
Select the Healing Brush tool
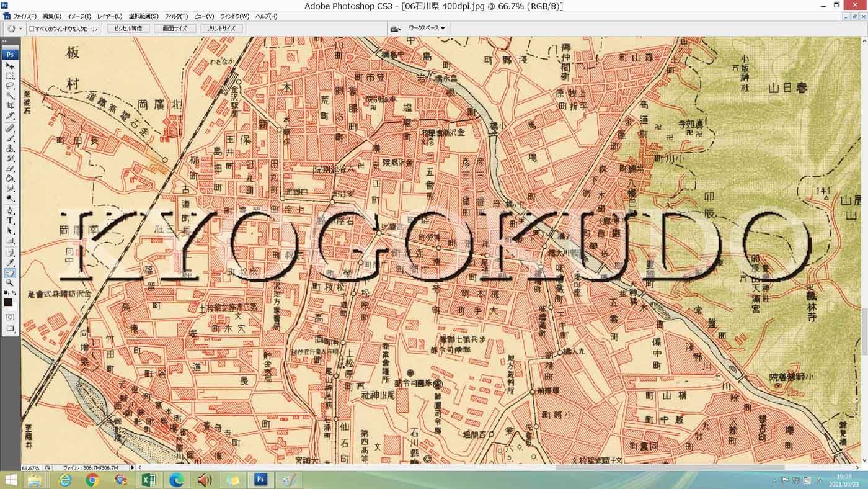click(10, 128)
